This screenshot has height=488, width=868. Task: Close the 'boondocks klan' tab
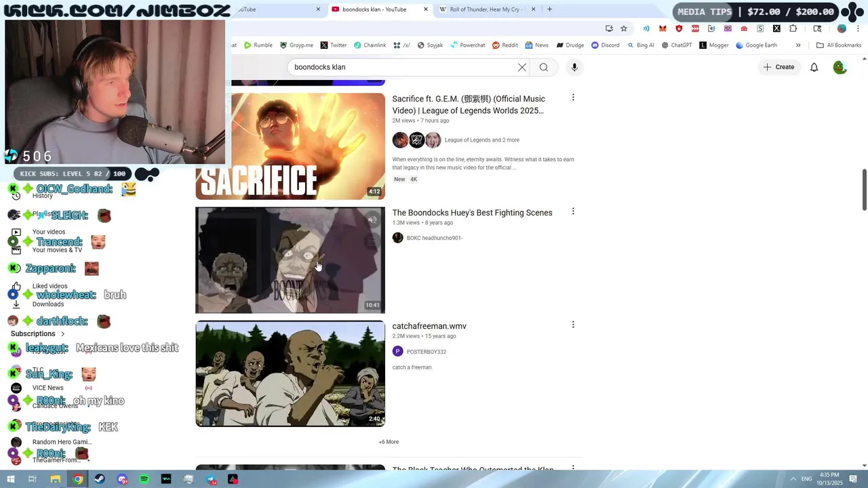(426, 9)
